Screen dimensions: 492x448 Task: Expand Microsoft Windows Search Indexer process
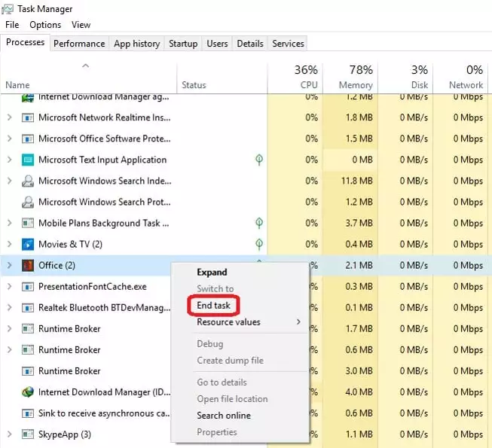pyautogui.click(x=9, y=181)
